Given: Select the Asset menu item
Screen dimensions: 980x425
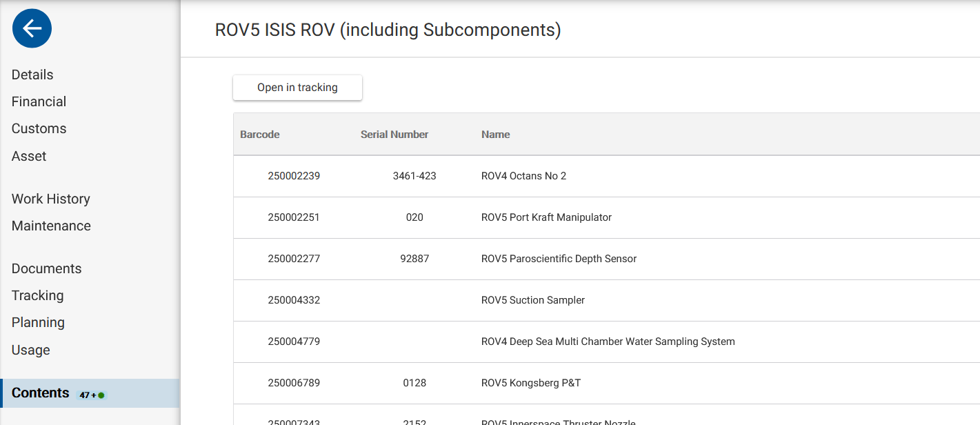Looking at the screenshot, I should click(x=29, y=156).
